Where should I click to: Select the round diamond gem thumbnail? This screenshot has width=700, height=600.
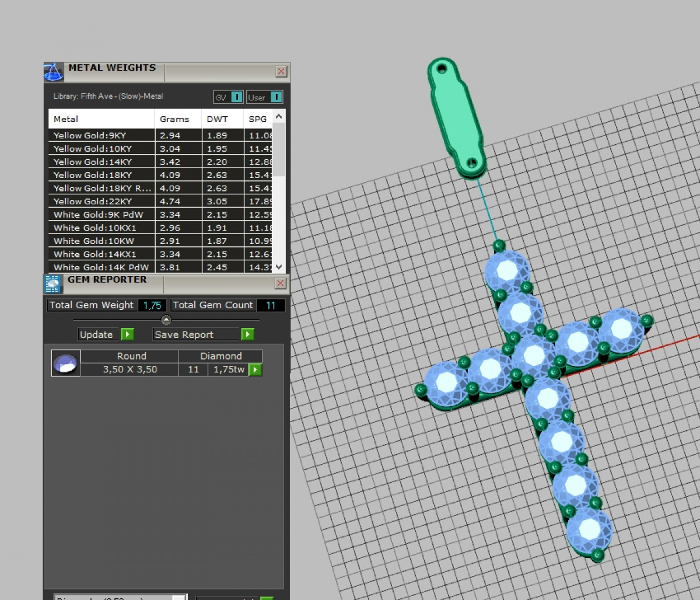coord(65,363)
